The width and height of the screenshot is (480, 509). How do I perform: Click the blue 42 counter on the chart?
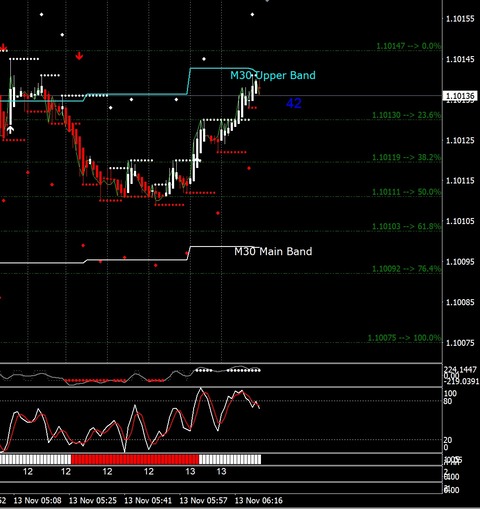(294, 103)
